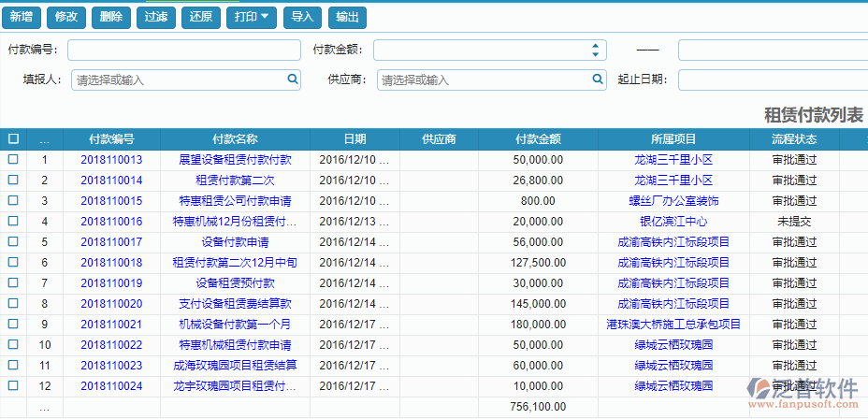Select the 未提交 status cell
The image size is (868, 419).
(x=794, y=222)
